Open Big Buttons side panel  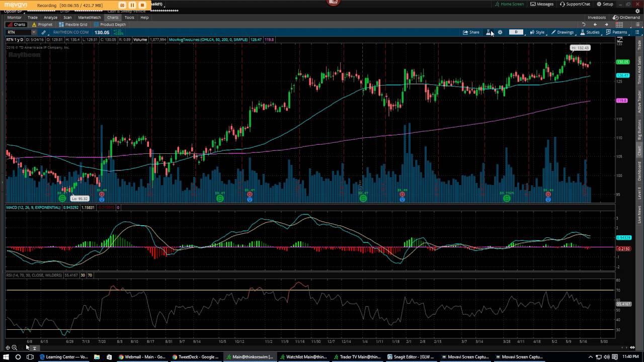pos(640,130)
